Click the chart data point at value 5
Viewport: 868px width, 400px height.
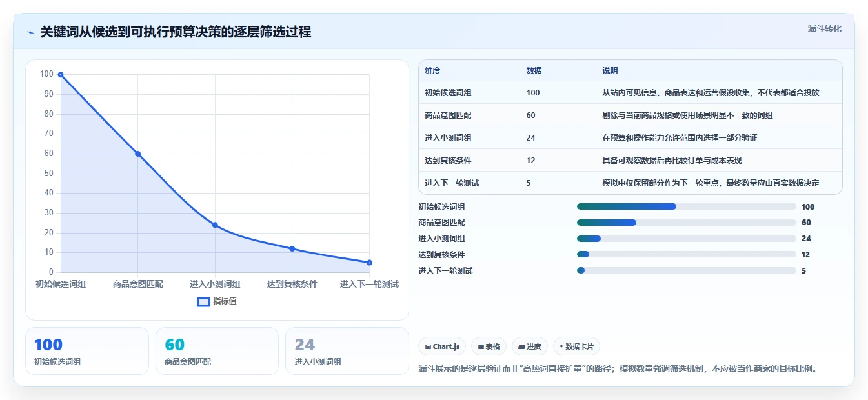(x=369, y=263)
